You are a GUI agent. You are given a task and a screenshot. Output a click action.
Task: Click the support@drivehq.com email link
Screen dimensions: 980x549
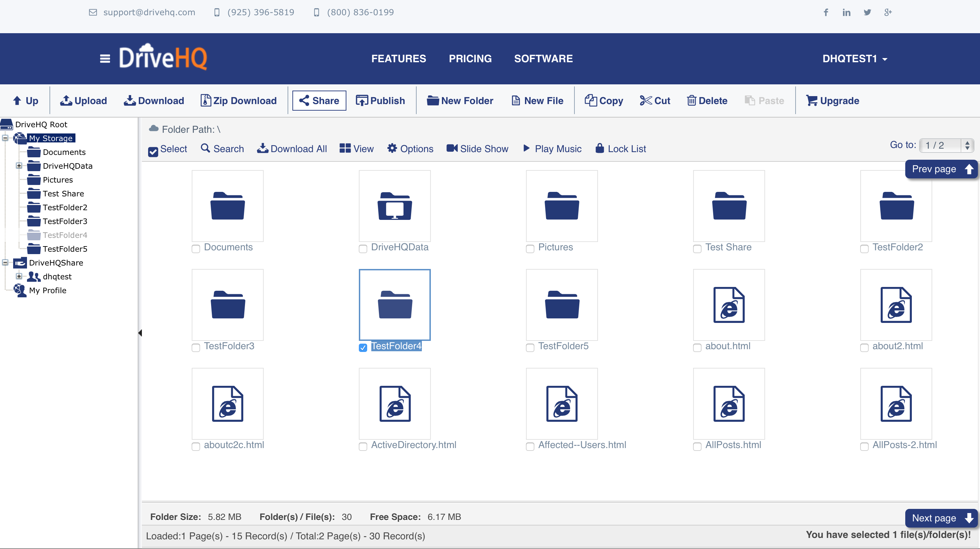[149, 12]
